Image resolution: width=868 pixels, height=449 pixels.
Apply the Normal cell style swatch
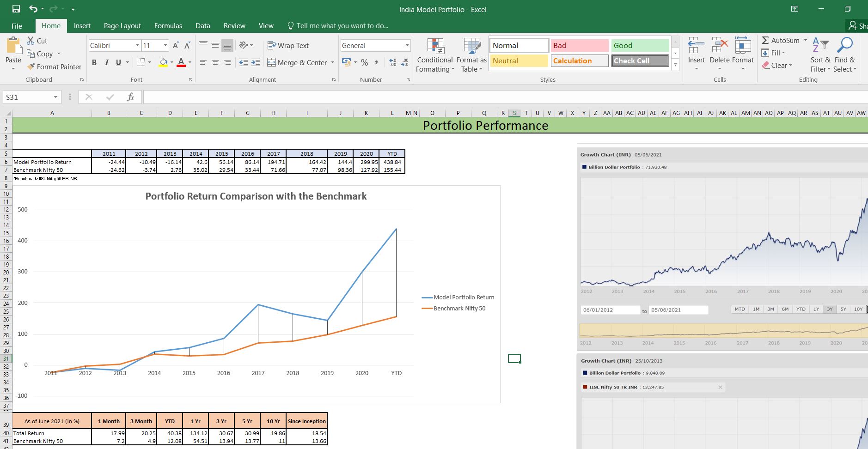pos(519,45)
